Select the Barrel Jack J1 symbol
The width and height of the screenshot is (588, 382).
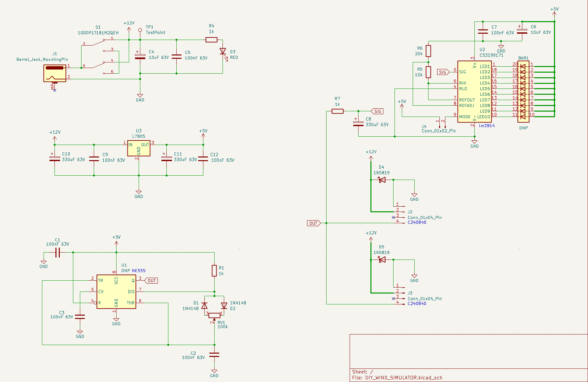(x=55, y=73)
